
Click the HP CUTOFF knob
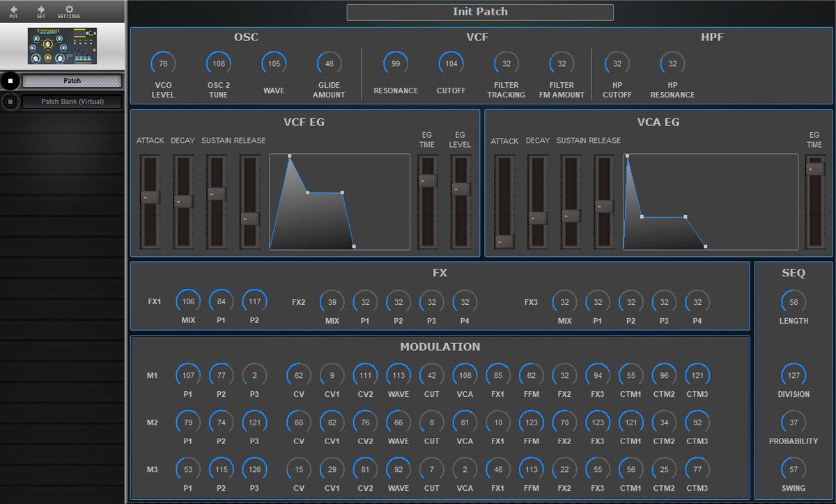617,64
